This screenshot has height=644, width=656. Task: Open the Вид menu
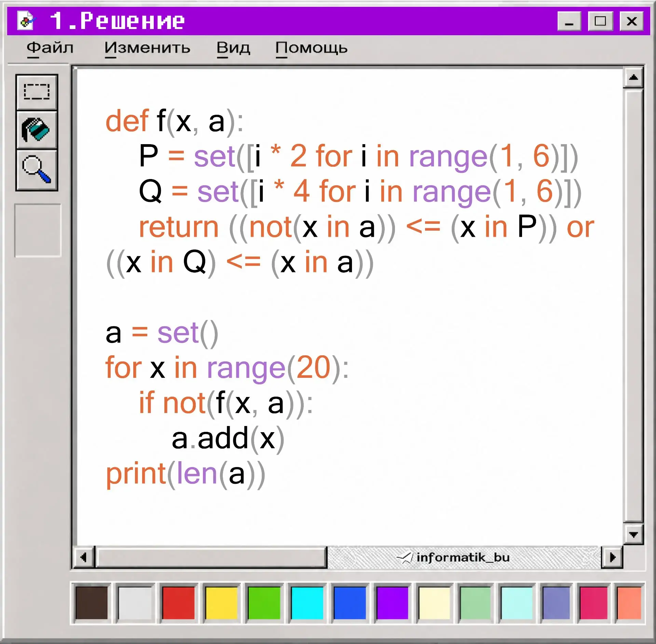click(233, 48)
